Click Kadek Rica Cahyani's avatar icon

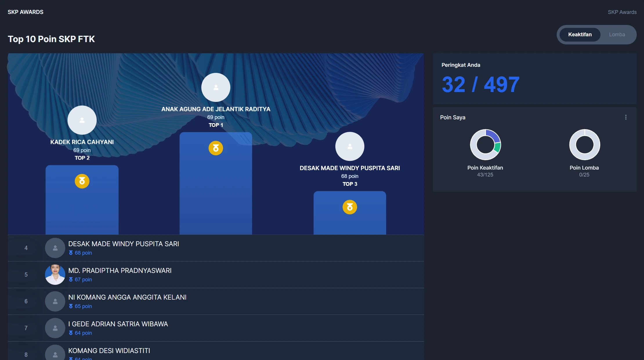pyautogui.click(x=82, y=120)
